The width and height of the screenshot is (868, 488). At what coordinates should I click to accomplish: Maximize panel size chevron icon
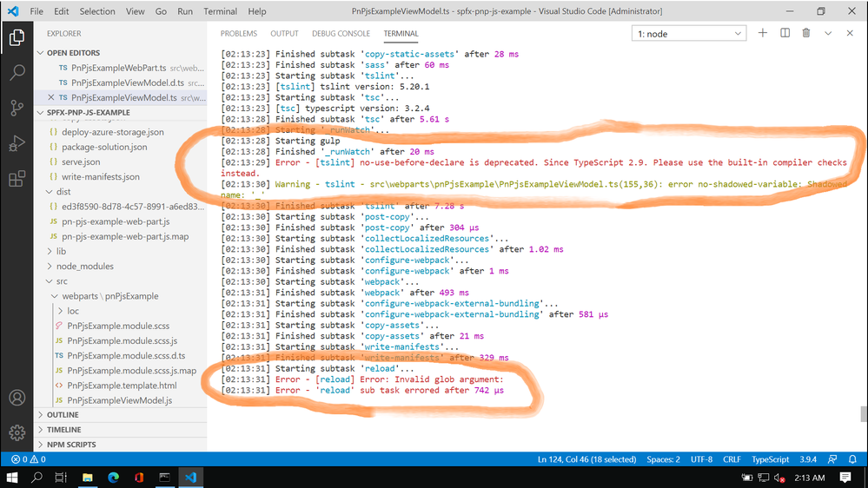tap(827, 33)
